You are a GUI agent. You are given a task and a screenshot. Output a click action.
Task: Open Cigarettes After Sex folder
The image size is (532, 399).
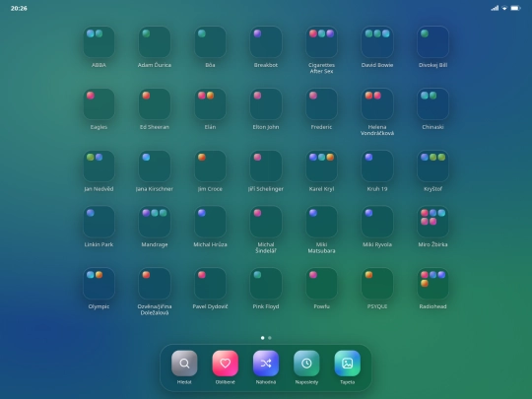tap(321, 42)
